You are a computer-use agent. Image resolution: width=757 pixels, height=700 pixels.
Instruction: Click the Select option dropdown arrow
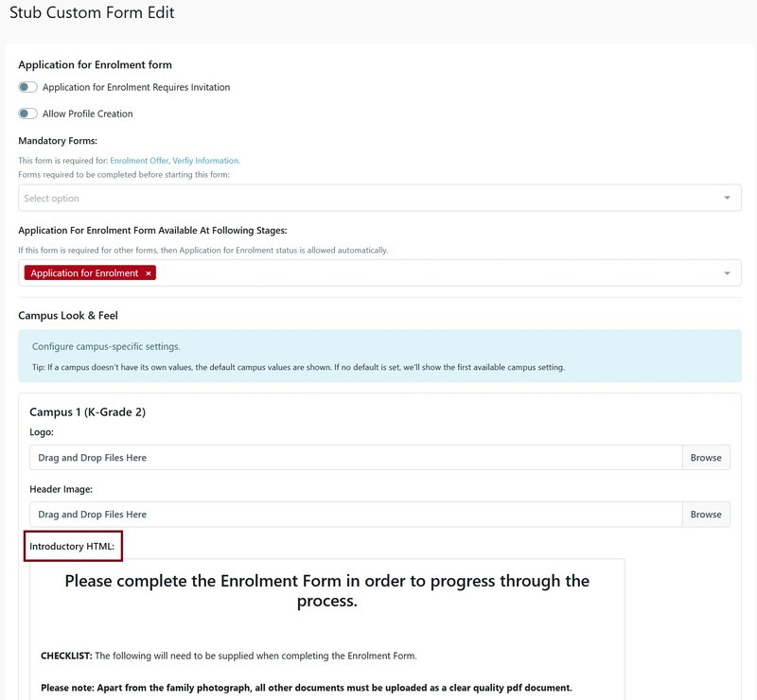[727, 198]
